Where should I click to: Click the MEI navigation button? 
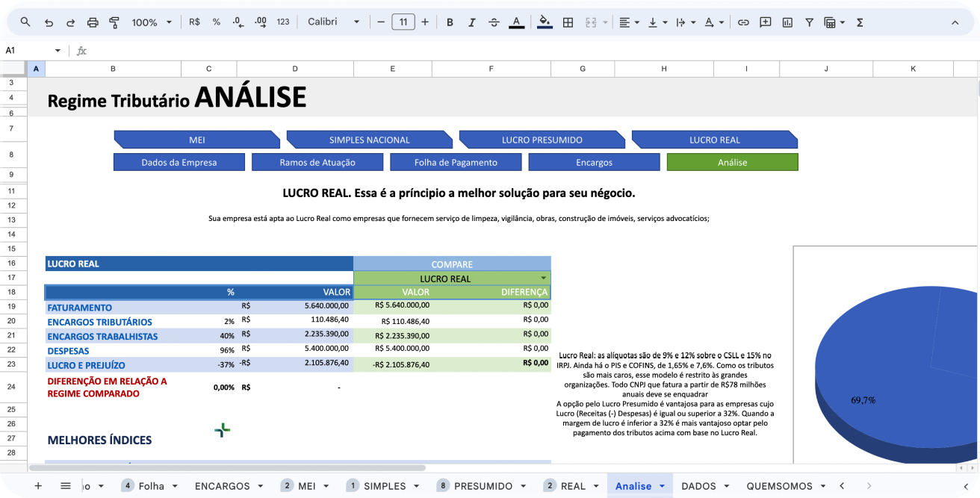197,140
